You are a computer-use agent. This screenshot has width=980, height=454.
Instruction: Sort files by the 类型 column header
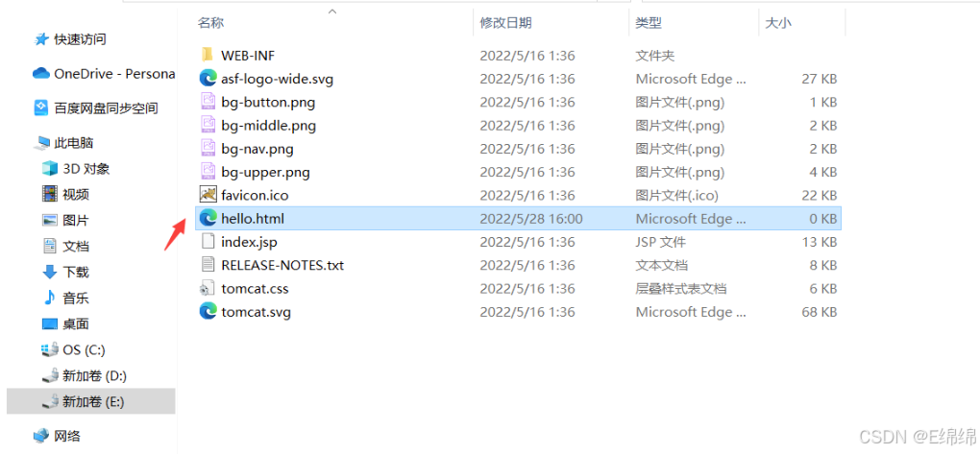649,23
